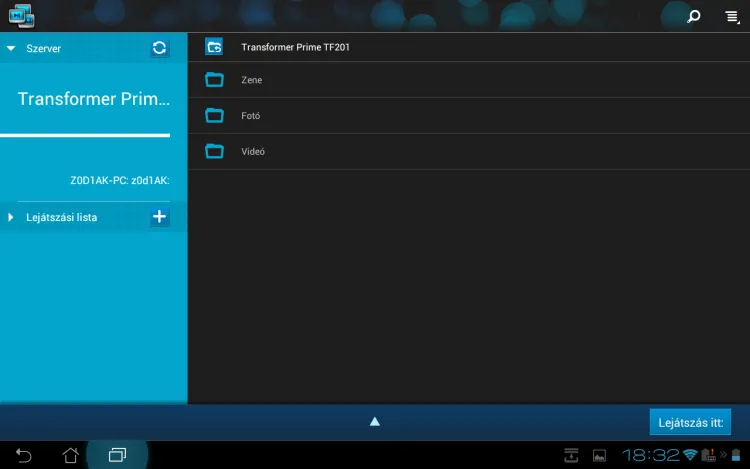Open the Zene folder
Viewport: 750px width, 469px height.
click(x=251, y=80)
